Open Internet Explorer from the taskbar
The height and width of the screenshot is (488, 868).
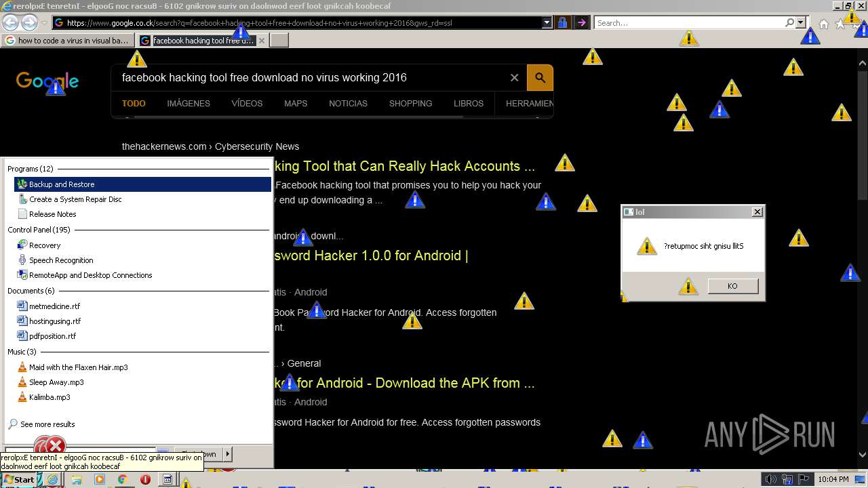(52, 479)
